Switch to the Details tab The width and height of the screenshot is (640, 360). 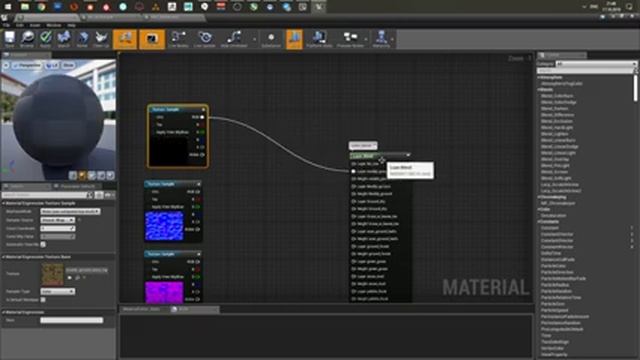tap(26, 187)
